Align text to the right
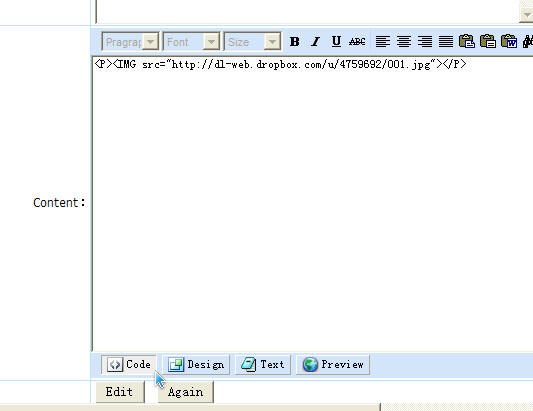Image resolution: width=533 pixels, height=411 pixels. point(425,42)
